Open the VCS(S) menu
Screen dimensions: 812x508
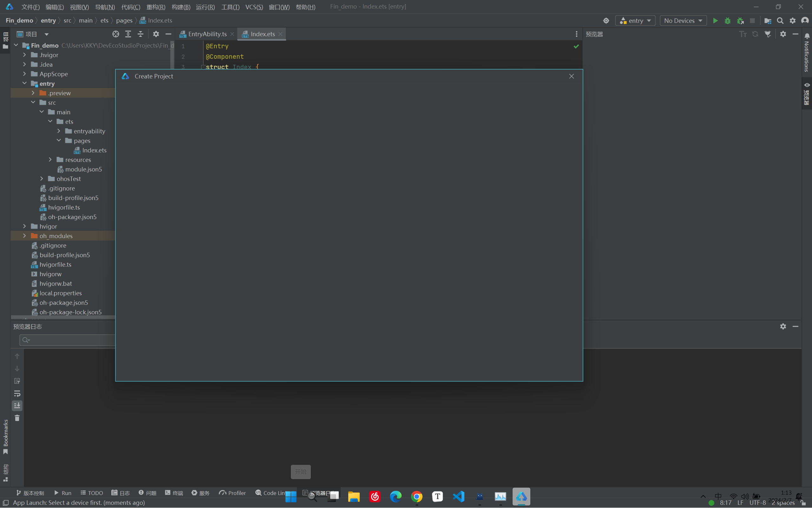(x=254, y=7)
